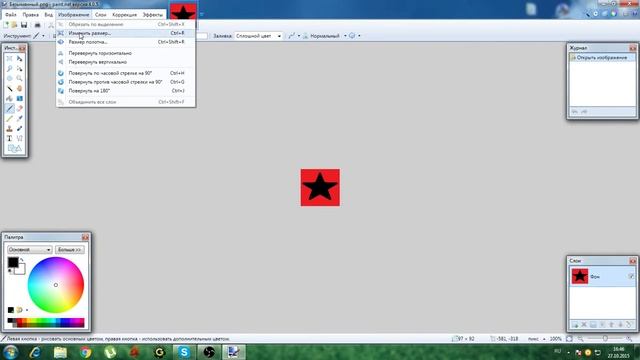Choose Повернуть против часовой стрелки на 90°
The height and width of the screenshot is (360, 640).
click(126, 82)
